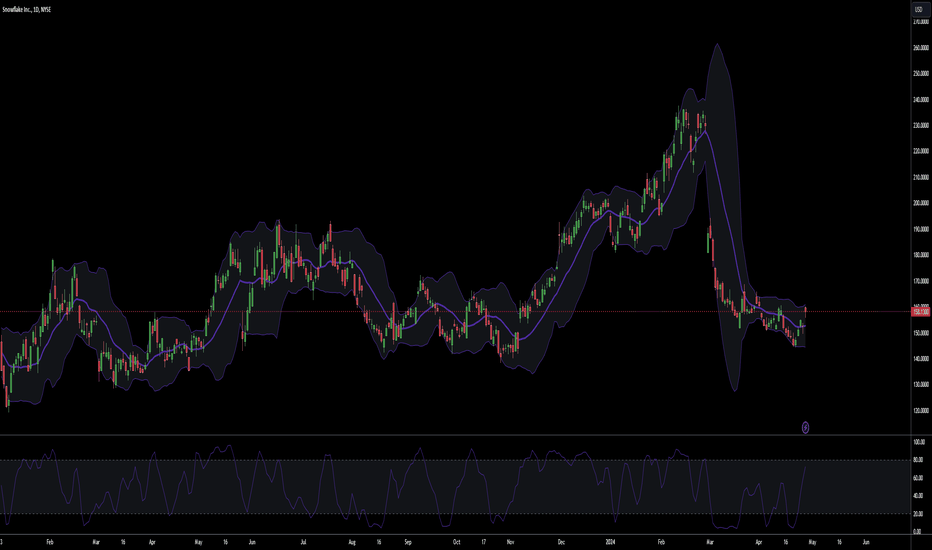
Task: Click the Snowflake Inc., 1D, NYSE title
Action: coord(27,10)
